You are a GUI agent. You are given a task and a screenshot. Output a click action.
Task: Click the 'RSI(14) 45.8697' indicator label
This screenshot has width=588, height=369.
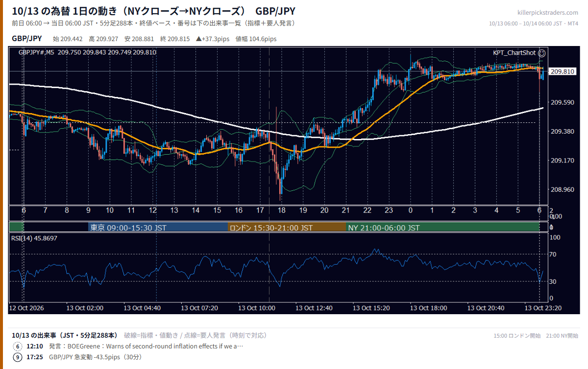35,238
